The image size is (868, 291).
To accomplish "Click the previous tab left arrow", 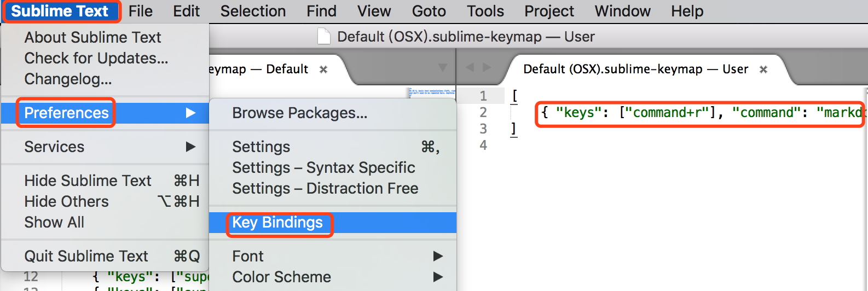I will click(x=470, y=67).
